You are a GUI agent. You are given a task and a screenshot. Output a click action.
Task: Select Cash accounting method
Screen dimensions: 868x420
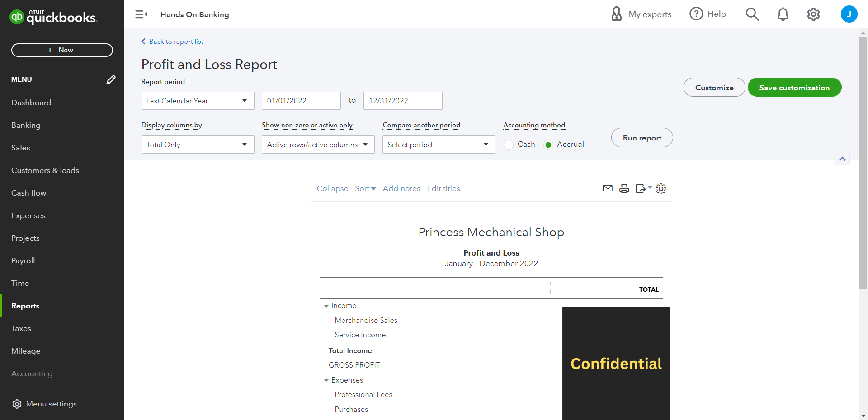click(509, 145)
